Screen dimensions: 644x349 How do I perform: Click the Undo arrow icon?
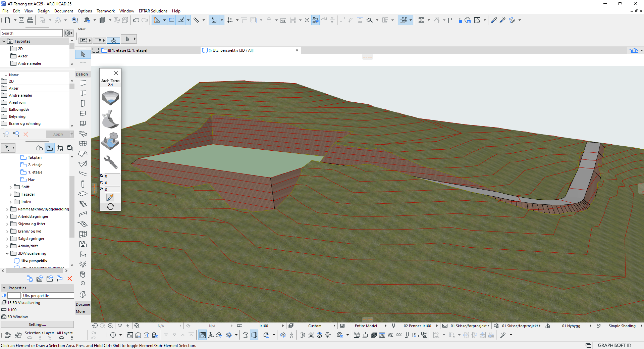tap(136, 20)
